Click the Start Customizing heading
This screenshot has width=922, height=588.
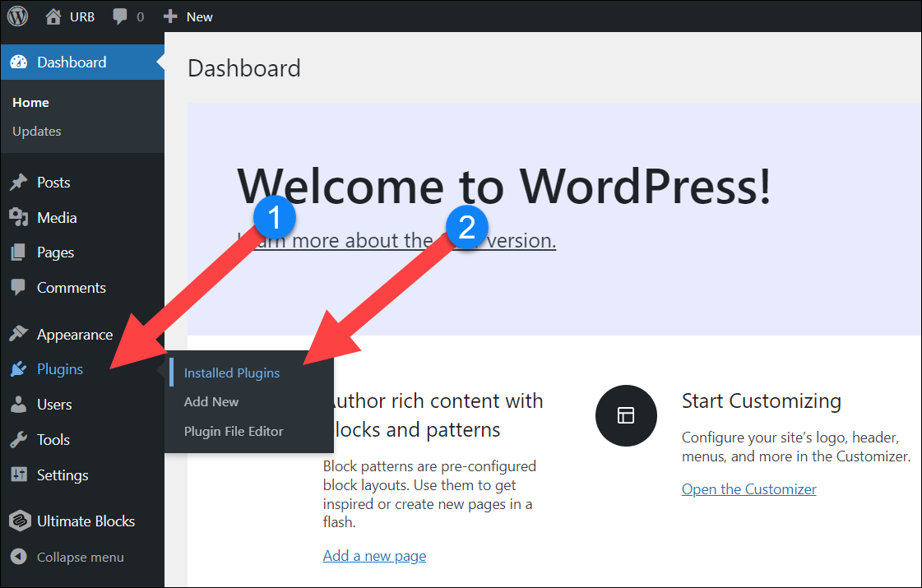click(762, 401)
